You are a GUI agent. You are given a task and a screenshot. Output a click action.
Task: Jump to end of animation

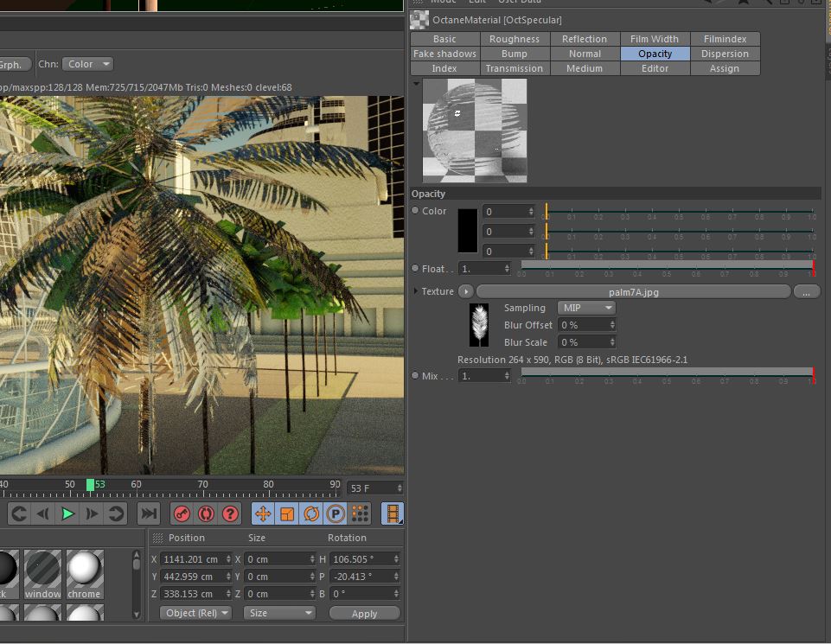click(x=149, y=513)
